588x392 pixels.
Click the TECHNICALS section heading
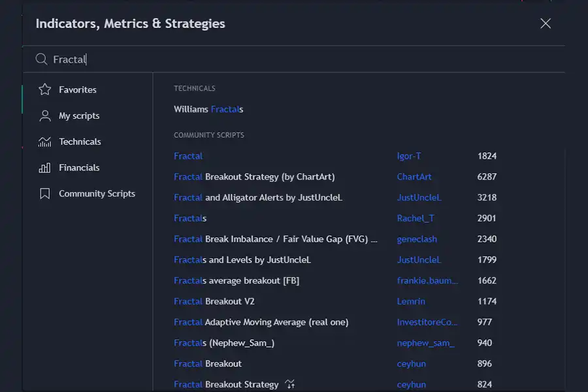tap(194, 88)
